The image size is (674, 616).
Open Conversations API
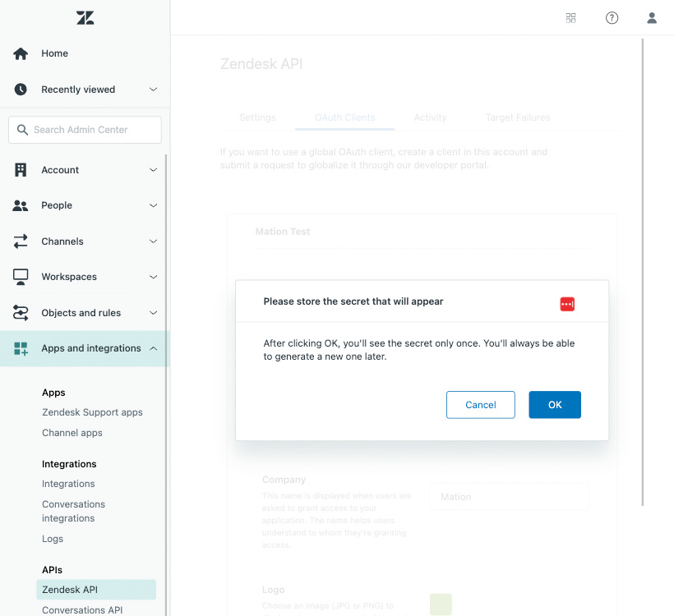point(82,610)
